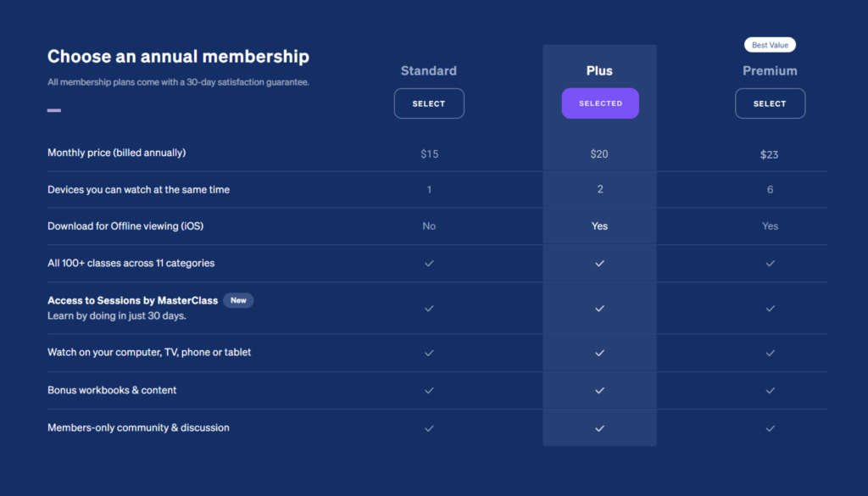Click Standard checkmark for Members-only community & discussion
The height and width of the screenshot is (496, 868).
tap(429, 428)
